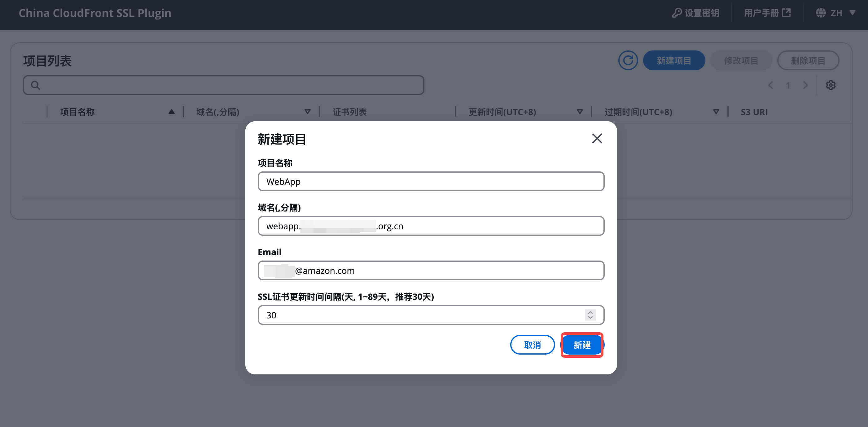Click the stepper arrows in the interval field
Screen dimensions: 868x427
click(x=590, y=315)
